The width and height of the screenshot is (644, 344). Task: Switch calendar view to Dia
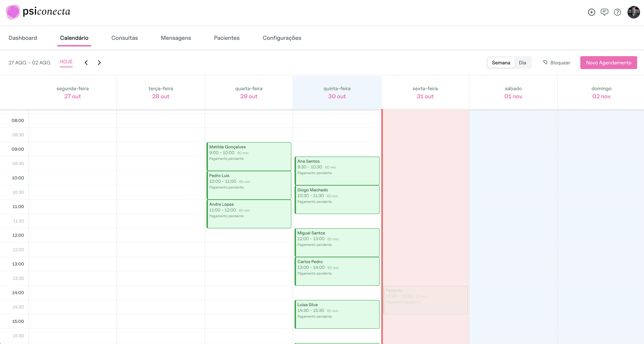[x=523, y=62]
